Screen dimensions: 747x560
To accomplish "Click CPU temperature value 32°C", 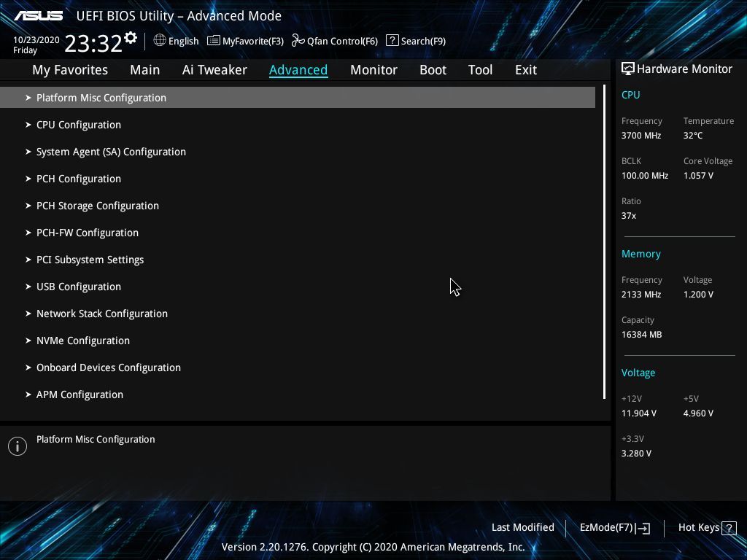I will click(693, 136).
